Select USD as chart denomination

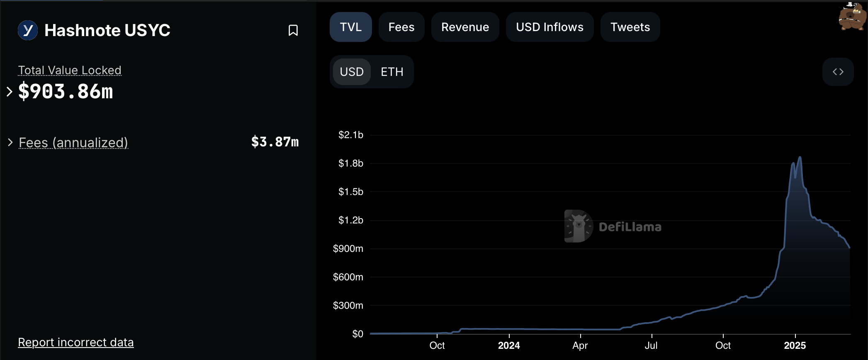[352, 72]
